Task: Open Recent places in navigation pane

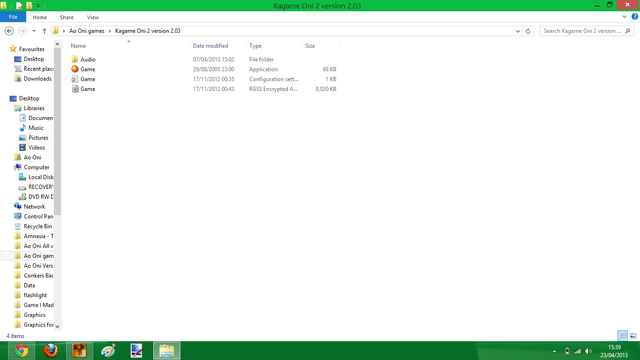Action: click(x=38, y=69)
